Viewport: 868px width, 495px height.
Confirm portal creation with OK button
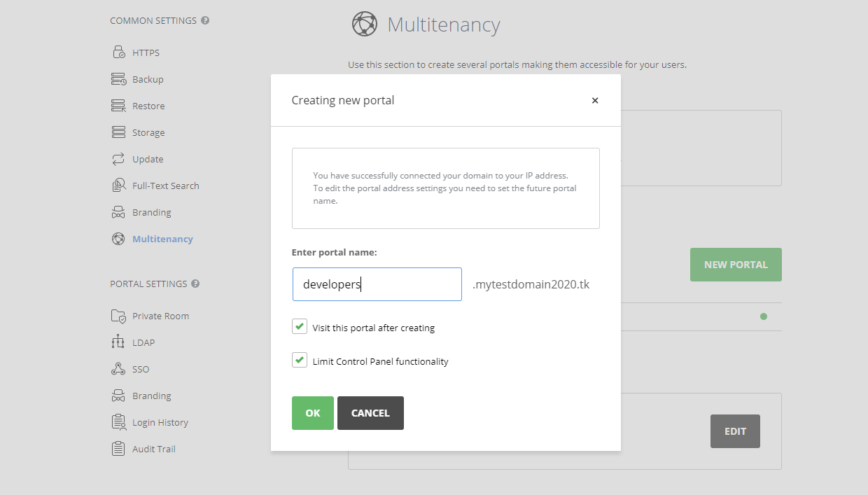click(312, 413)
